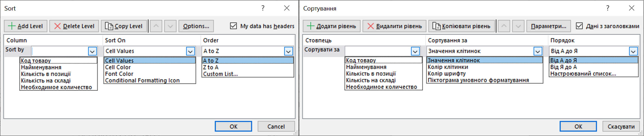Choose Кількість в позиції in Сортування dialog
The height and width of the screenshot is (136, 644).
click(384, 74)
